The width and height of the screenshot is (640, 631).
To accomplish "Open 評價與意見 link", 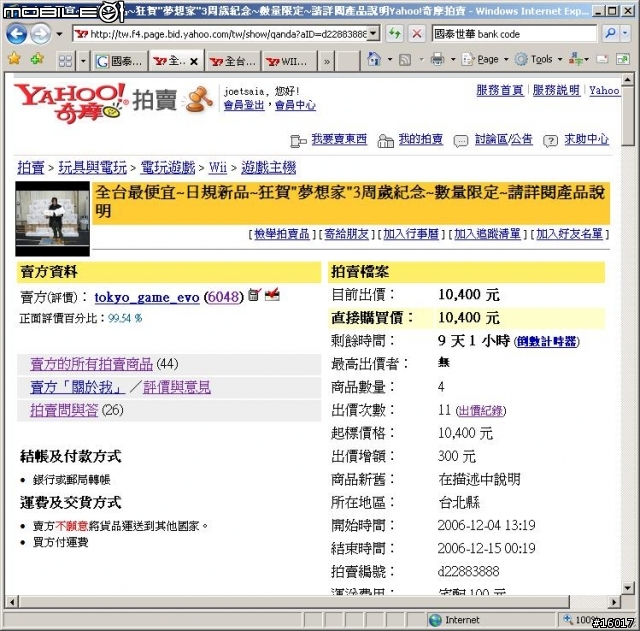I will pyautogui.click(x=177, y=387).
